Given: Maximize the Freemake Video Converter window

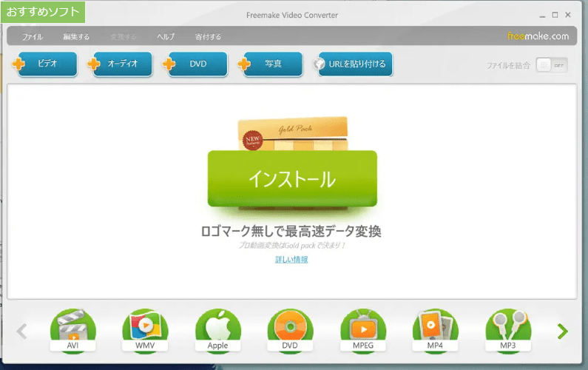Looking at the screenshot, I should [555, 15].
